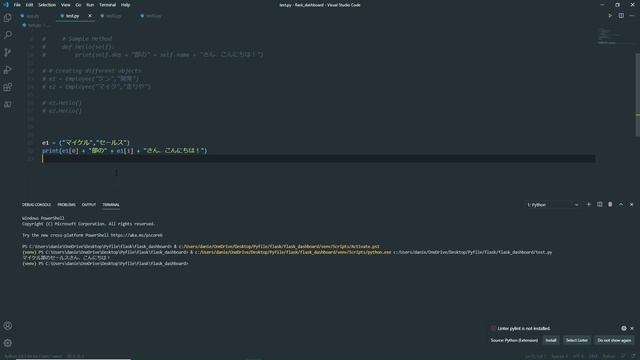Place cursor on e1 = ("マイケル" line
The width and height of the screenshot is (640, 360).
point(86,142)
